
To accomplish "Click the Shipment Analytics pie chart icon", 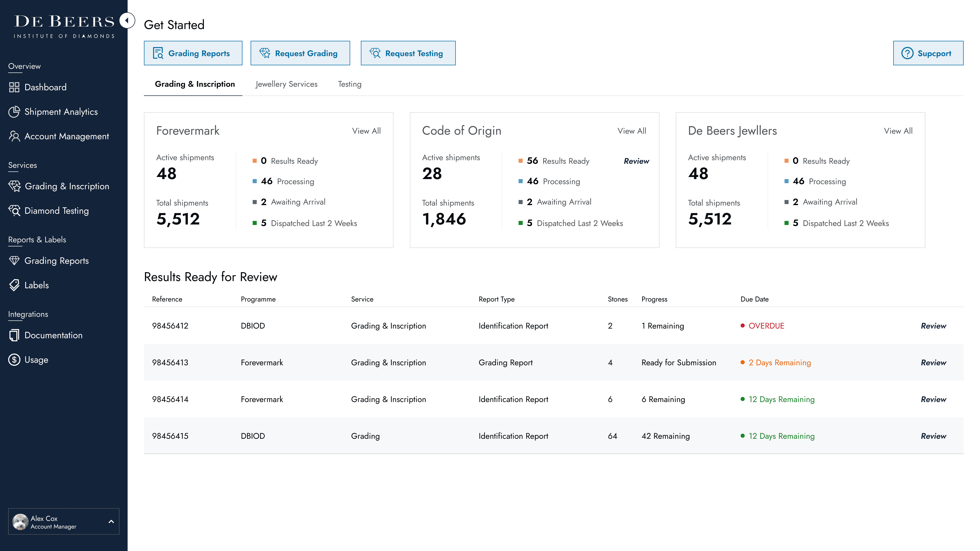I will click(x=14, y=112).
